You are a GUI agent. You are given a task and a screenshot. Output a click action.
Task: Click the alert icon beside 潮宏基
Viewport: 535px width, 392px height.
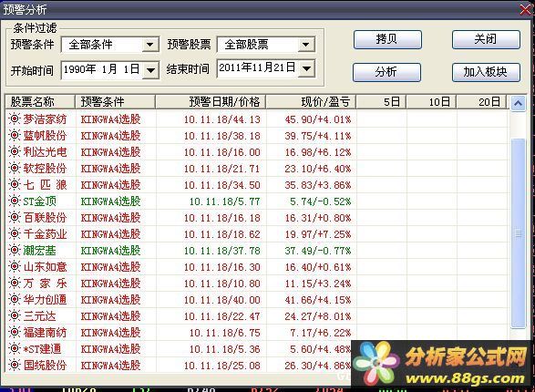pos(15,250)
